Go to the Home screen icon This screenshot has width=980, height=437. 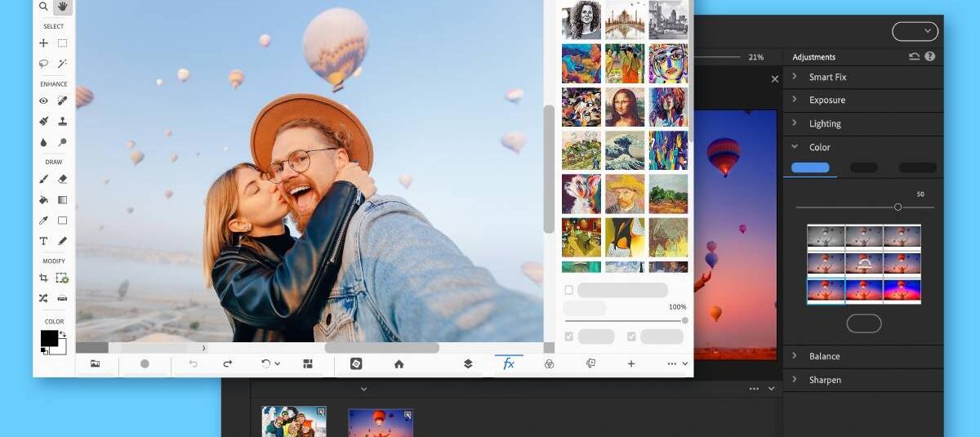tap(399, 363)
